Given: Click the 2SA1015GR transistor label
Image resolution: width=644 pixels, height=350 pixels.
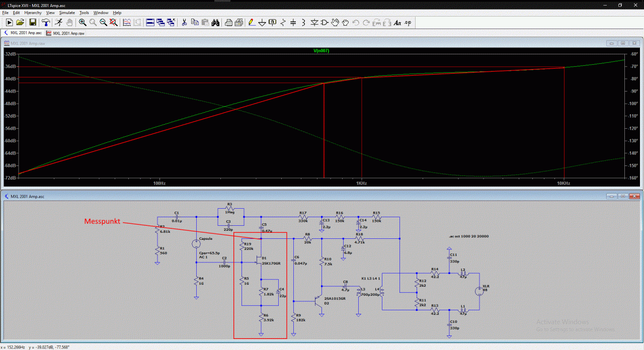Looking at the screenshot, I should [x=334, y=298].
